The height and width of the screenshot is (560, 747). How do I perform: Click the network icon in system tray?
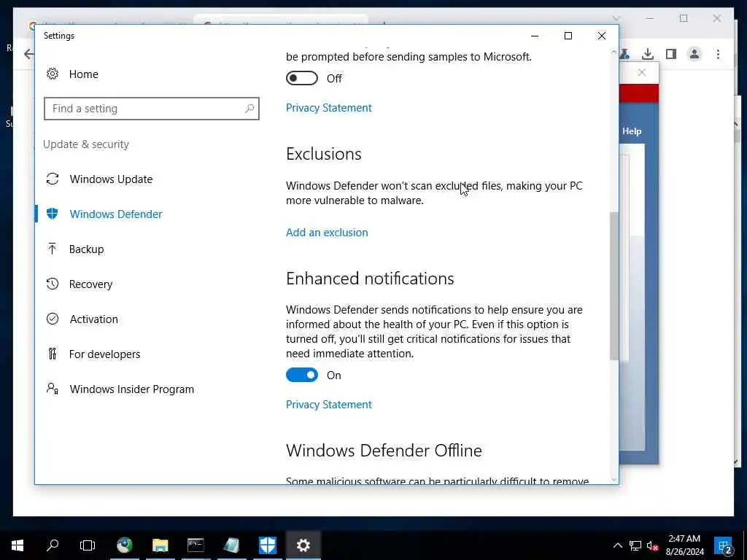click(635, 545)
